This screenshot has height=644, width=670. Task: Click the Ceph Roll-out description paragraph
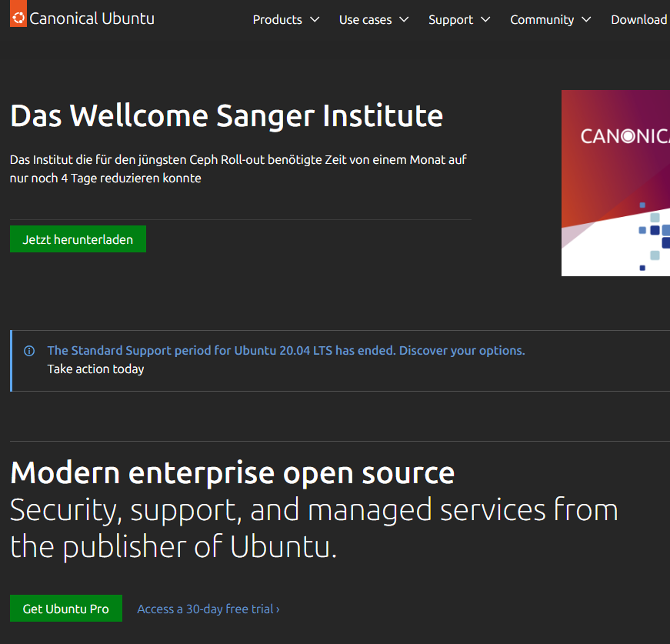click(238, 169)
